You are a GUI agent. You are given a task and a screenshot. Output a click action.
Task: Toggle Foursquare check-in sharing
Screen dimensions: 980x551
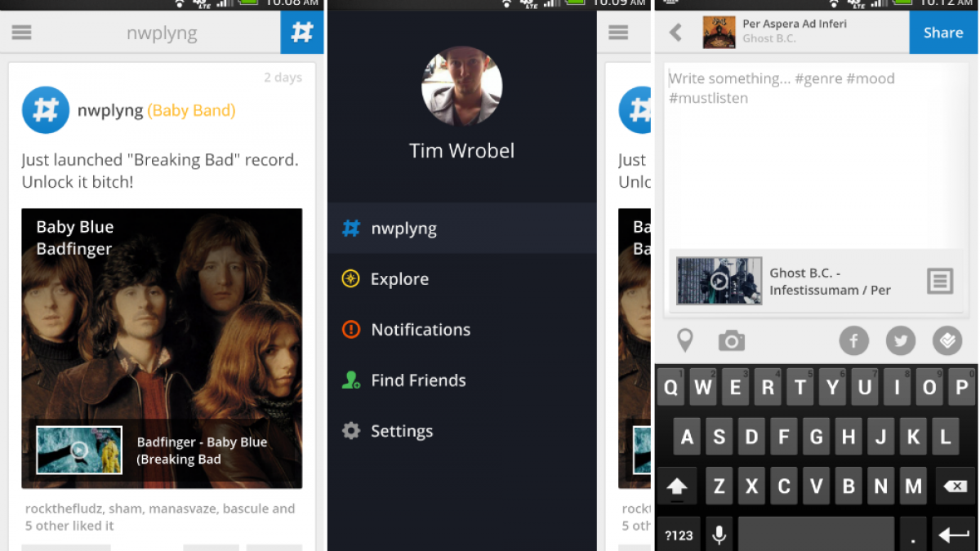coord(947,340)
